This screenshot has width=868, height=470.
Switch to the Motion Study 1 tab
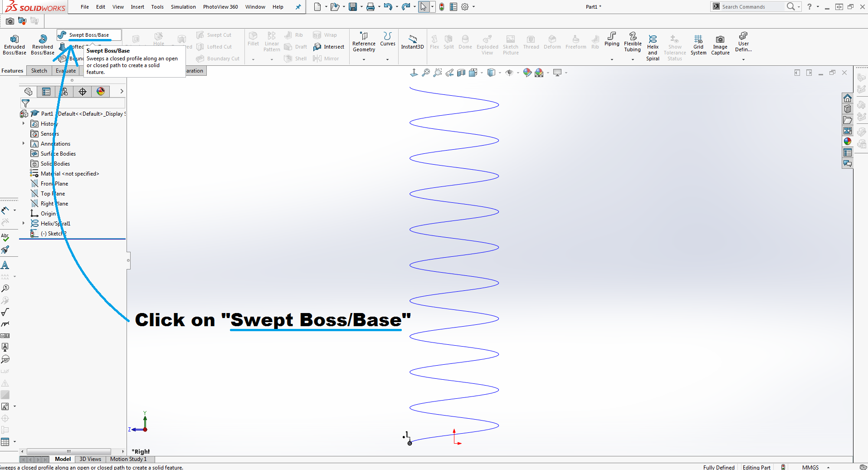tap(128, 459)
